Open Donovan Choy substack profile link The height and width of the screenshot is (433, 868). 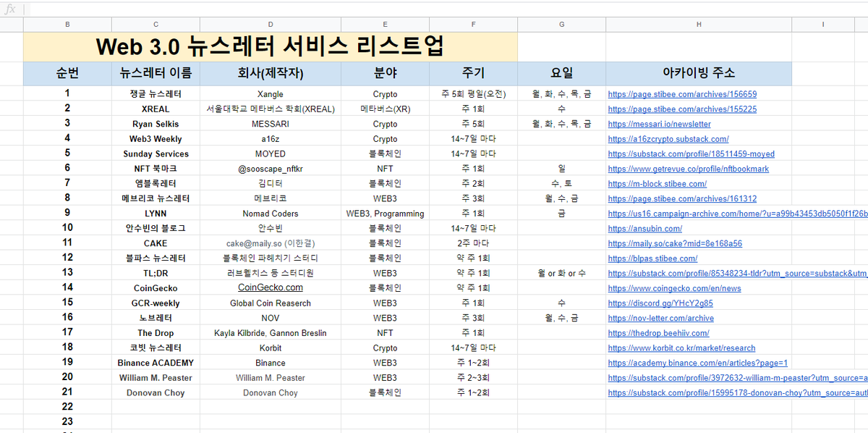pos(738,392)
